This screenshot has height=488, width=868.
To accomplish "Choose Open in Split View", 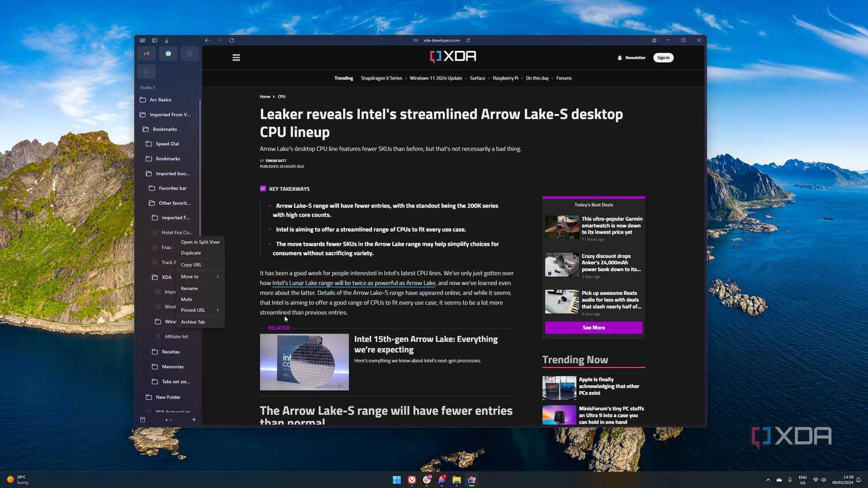I will 200,242.
